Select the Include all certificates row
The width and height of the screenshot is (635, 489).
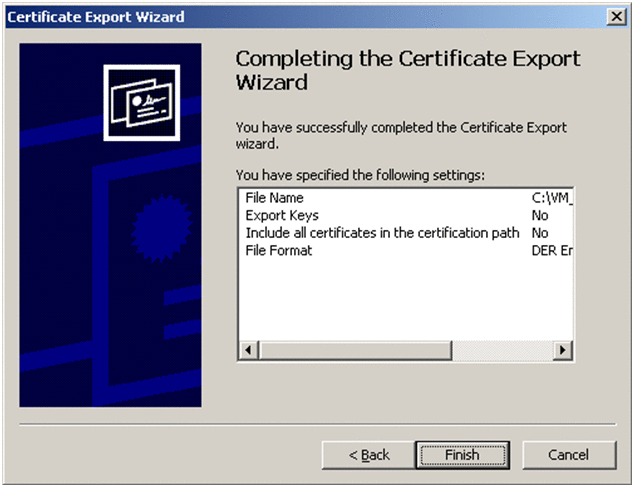click(406, 233)
